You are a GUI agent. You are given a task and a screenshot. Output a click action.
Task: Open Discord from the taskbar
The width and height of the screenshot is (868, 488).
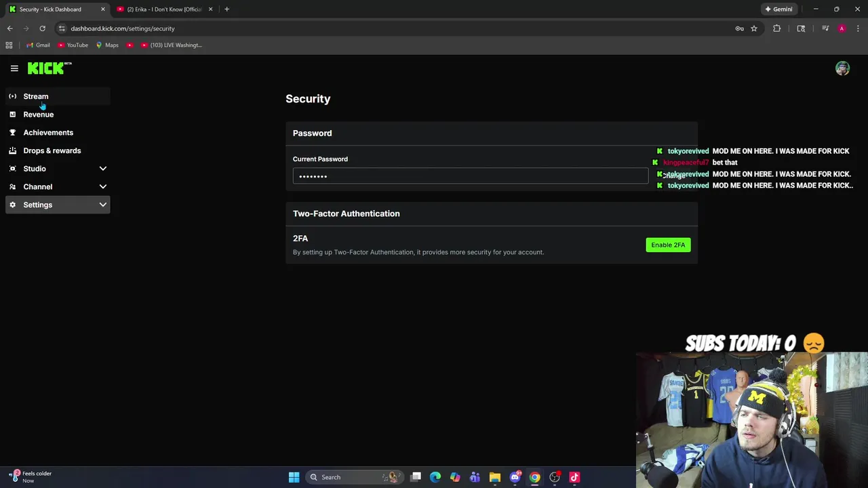515,477
